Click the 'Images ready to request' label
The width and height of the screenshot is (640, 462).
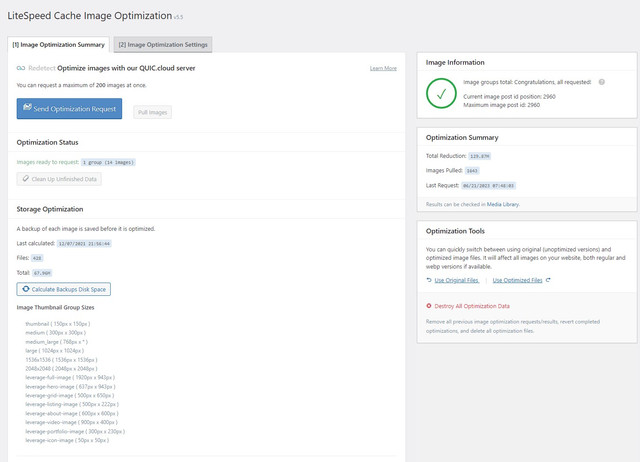pyautogui.click(x=47, y=162)
